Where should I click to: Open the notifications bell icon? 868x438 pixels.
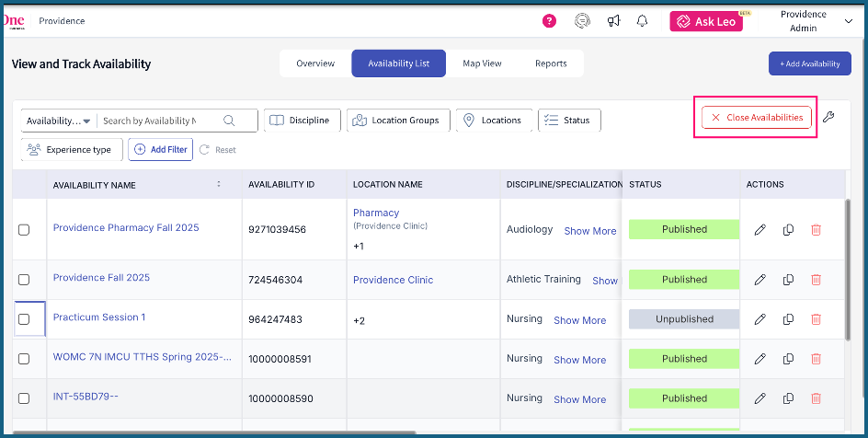[x=642, y=21]
